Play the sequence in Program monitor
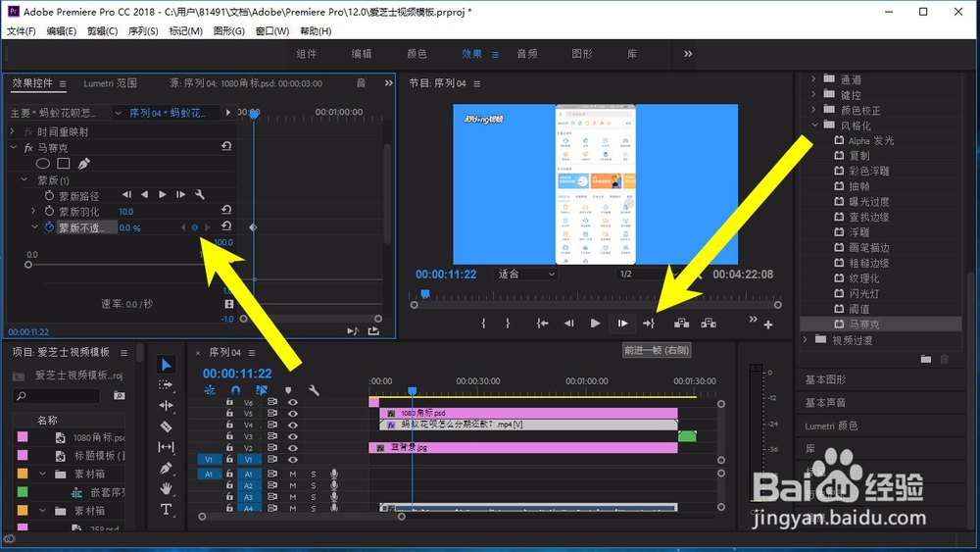Image resolution: width=980 pixels, height=552 pixels. pyautogui.click(x=595, y=324)
